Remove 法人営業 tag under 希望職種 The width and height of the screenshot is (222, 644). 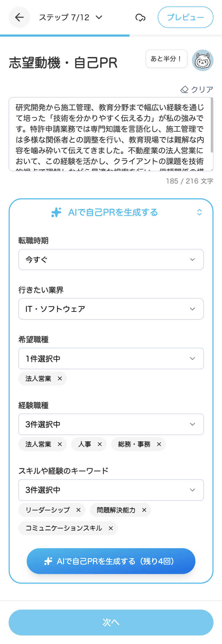(60, 379)
